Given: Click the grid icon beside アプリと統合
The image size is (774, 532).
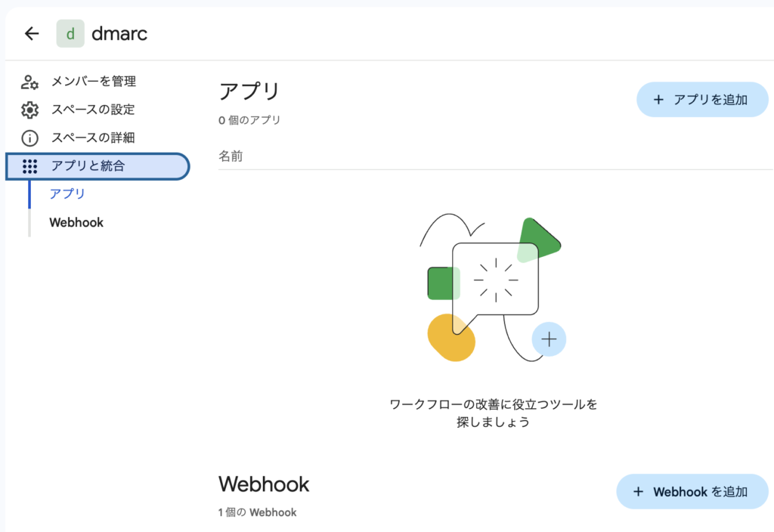Looking at the screenshot, I should (x=29, y=166).
